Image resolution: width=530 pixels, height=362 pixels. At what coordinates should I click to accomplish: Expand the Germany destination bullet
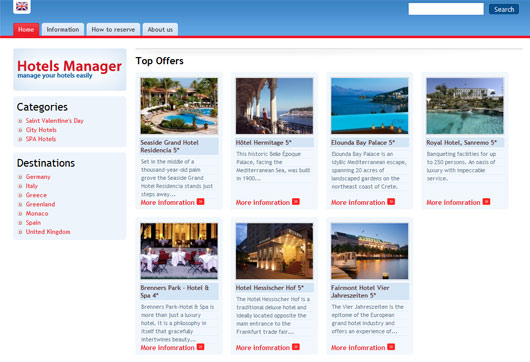(x=20, y=177)
